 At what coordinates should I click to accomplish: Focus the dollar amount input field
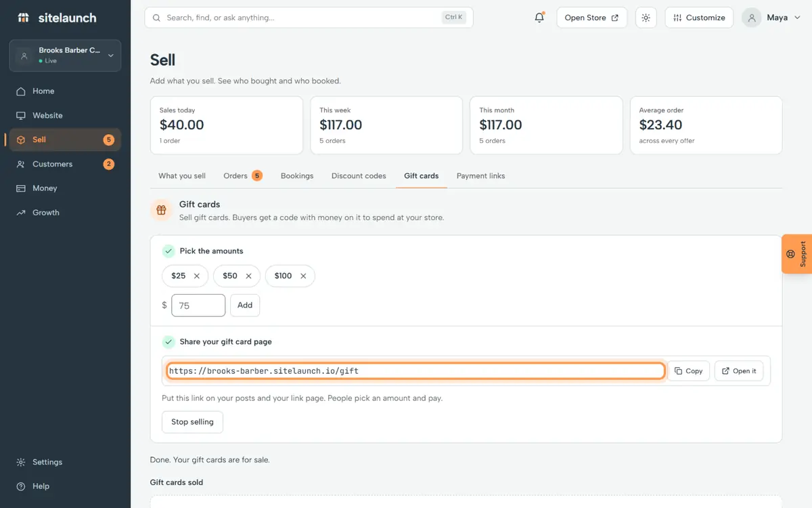point(198,305)
